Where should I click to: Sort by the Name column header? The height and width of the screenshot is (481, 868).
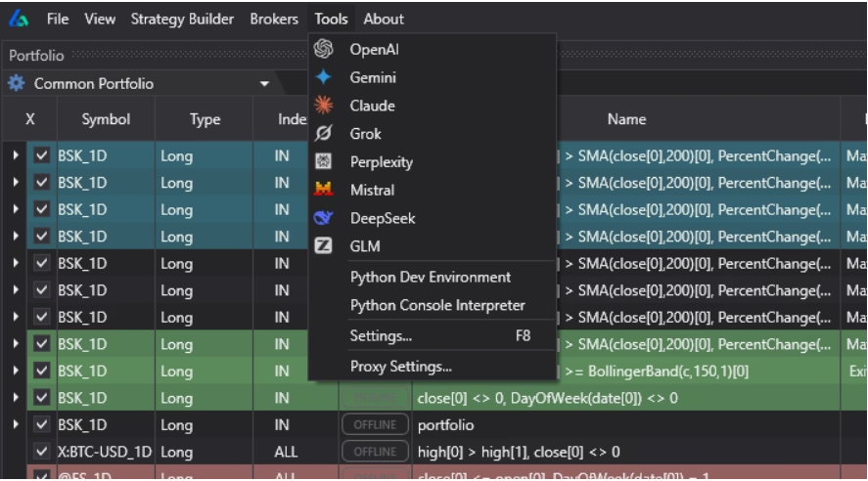click(x=626, y=119)
